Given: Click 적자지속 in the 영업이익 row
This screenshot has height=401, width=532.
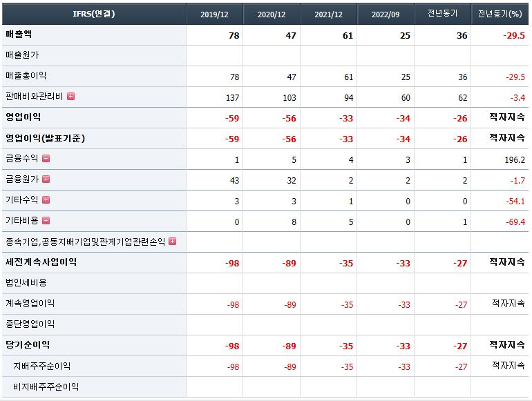Looking at the screenshot, I should coord(507,117).
